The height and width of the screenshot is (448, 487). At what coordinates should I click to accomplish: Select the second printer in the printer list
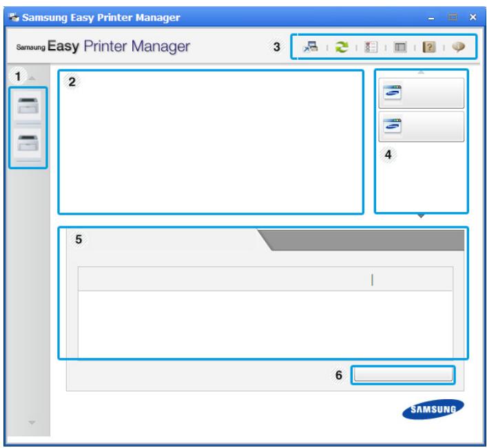[28, 143]
